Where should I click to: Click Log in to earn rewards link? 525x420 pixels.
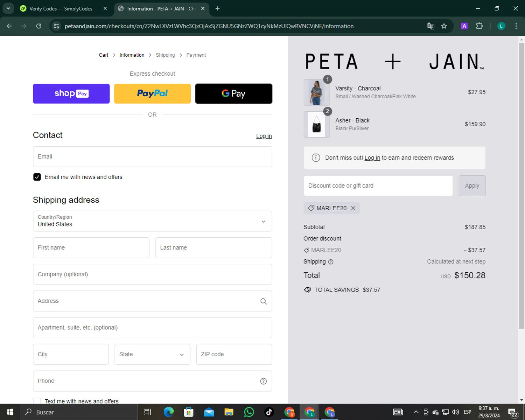click(x=372, y=158)
